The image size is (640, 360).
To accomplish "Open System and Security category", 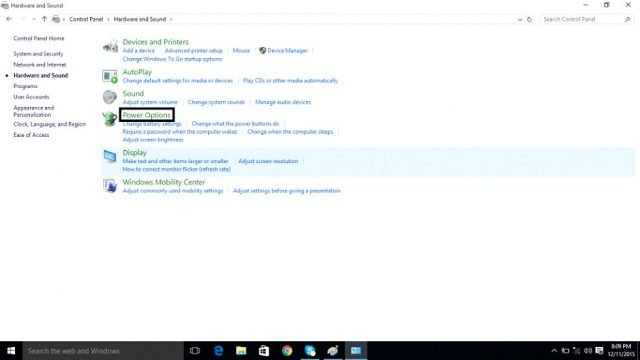I will (x=38, y=53).
